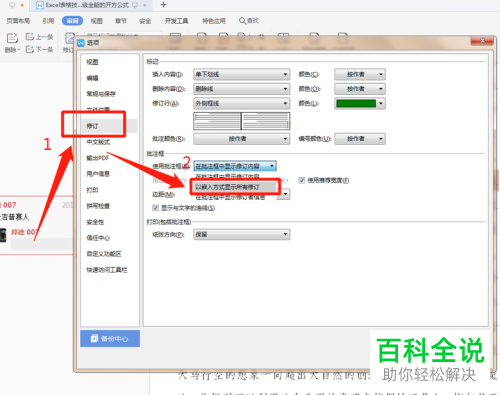The height and width of the screenshot is (395, 500).
Task: Open the 审阅 ribbon tab
Action: [72, 21]
